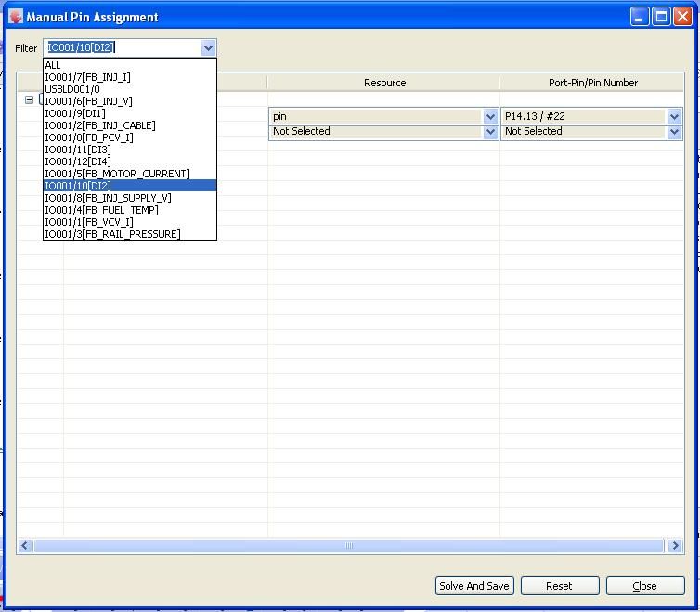The width and height of the screenshot is (700, 612).
Task: Select ALL in the Filter list
Action: [130, 65]
